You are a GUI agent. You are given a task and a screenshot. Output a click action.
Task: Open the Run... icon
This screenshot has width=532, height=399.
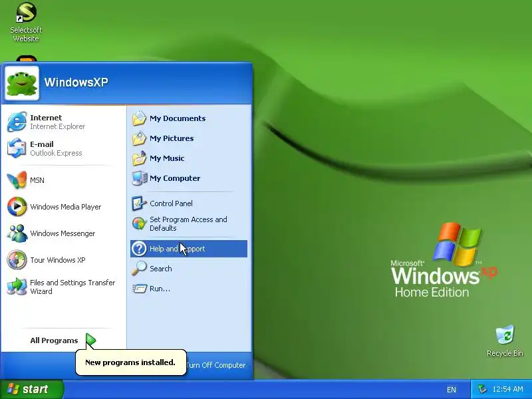pyautogui.click(x=139, y=289)
